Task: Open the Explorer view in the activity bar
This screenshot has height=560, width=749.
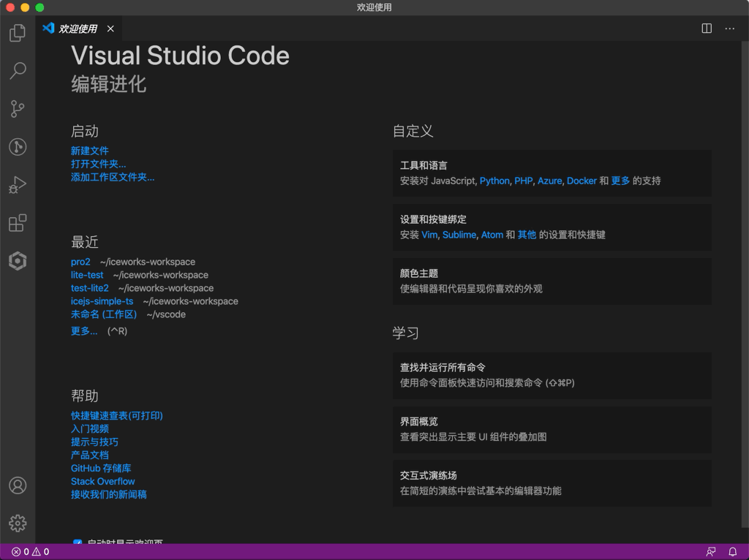Action: (17, 33)
